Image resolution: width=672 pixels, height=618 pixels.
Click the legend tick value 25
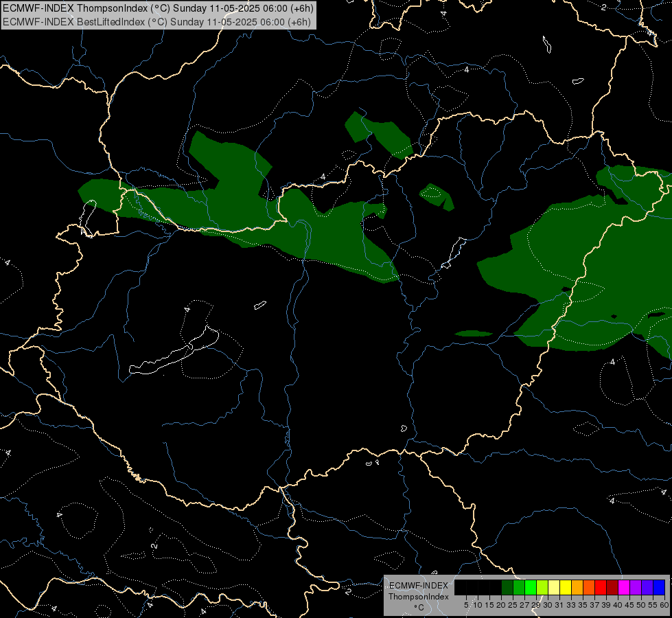click(x=513, y=605)
